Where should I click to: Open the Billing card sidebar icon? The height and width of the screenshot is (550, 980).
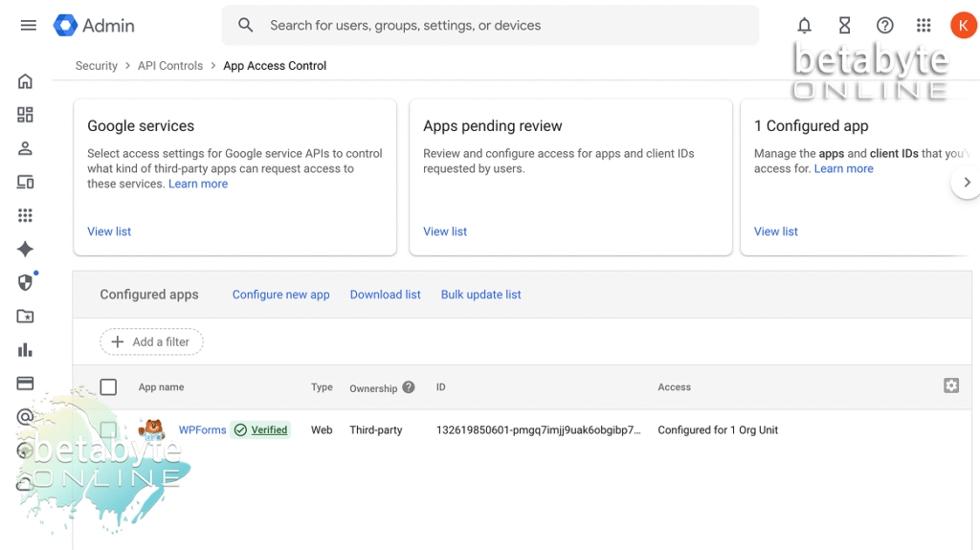25,384
